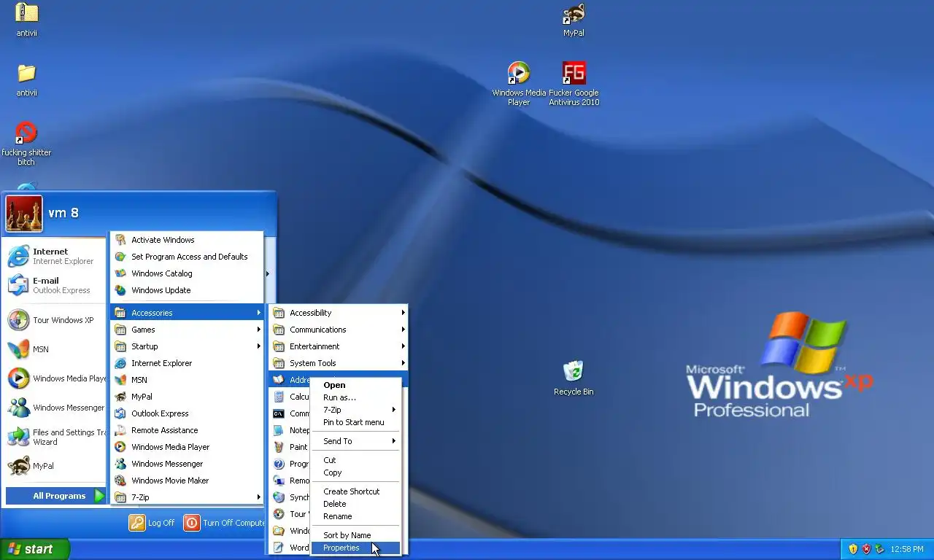
Task: Click the Accessories folder in All Programs
Action: click(187, 313)
